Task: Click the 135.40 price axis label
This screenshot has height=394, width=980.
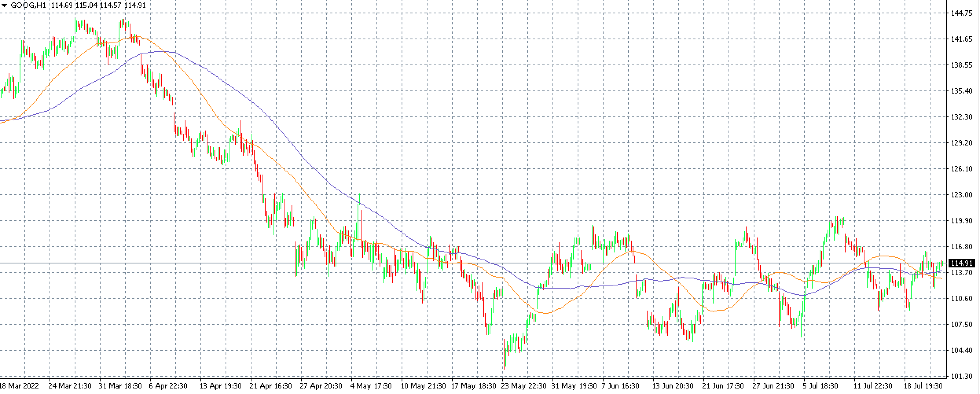Action: 962,91
